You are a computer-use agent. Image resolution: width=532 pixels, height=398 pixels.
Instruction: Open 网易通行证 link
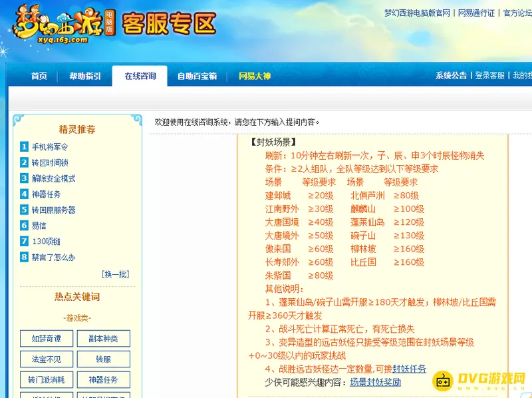click(476, 13)
